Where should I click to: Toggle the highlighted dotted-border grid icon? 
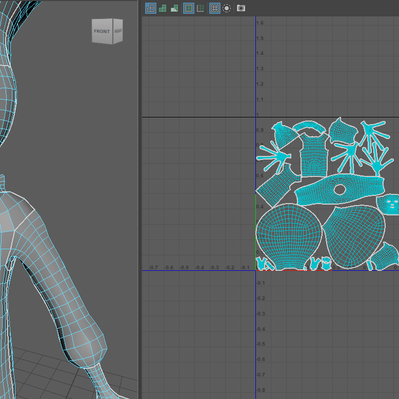(x=215, y=8)
